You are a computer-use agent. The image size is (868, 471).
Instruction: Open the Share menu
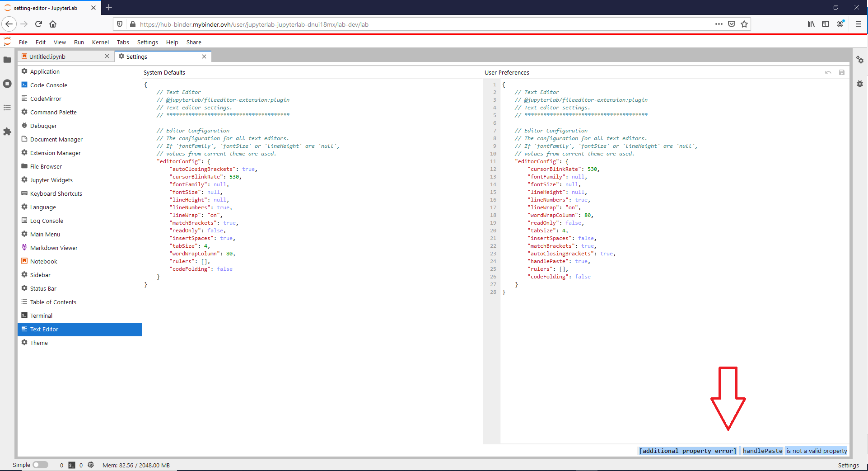pos(194,42)
